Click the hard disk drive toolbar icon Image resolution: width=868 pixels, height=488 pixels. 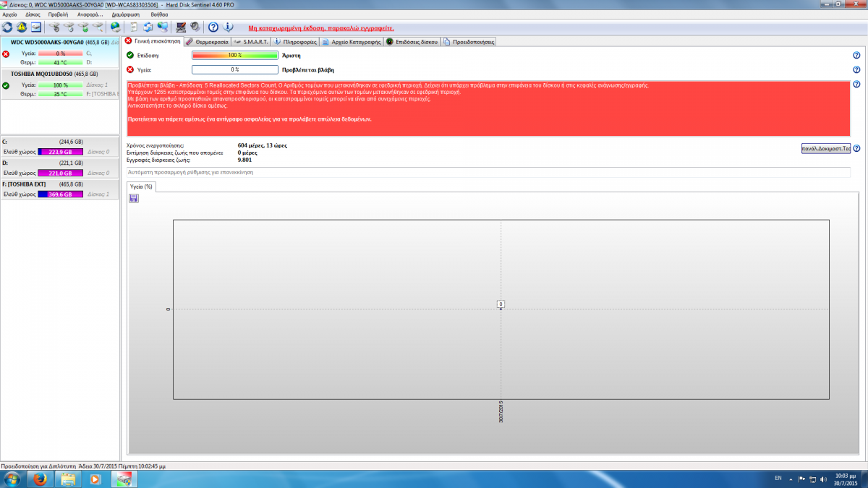[x=35, y=27]
